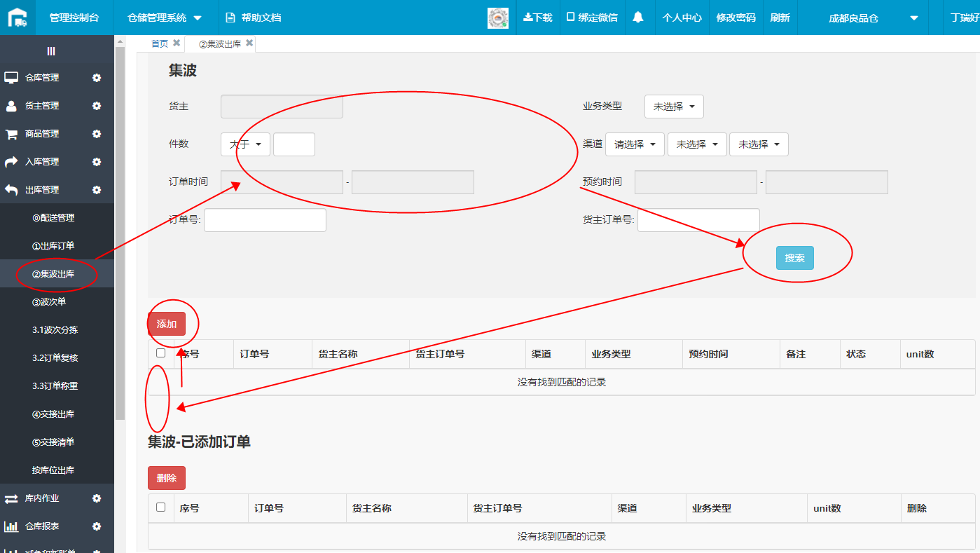Screen dimensions: 980x553
Task: Open the 业务类型 未选择 dropdown
Action: coord(674,107)
